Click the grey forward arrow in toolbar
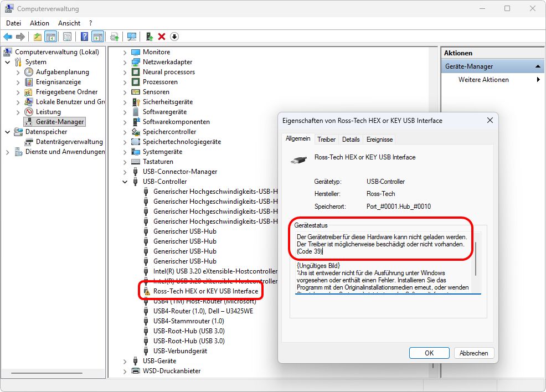Image resolution: width=546 pixels, height=392 pixels. [20, 37]
